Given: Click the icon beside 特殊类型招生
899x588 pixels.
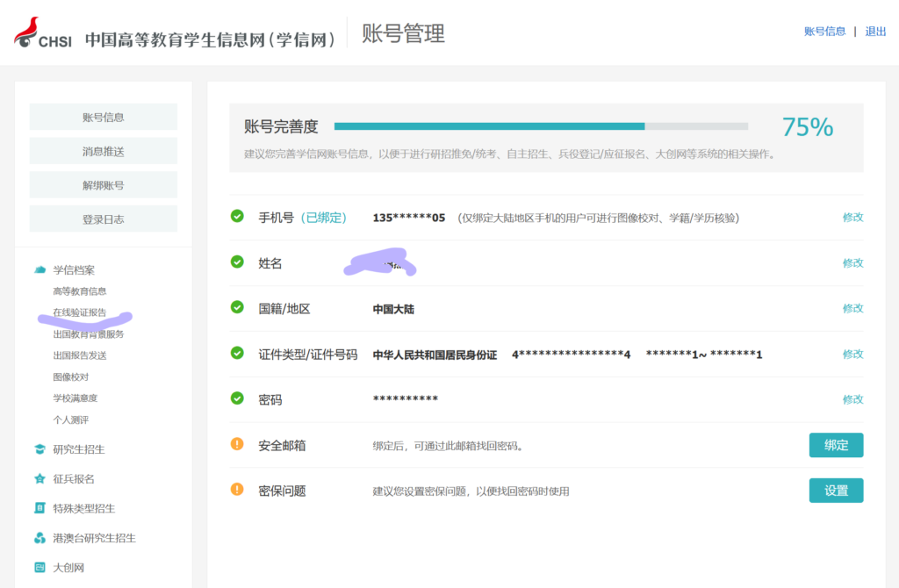Looking at the screenshot, I should pyautogui.click(x=40, y=508).
